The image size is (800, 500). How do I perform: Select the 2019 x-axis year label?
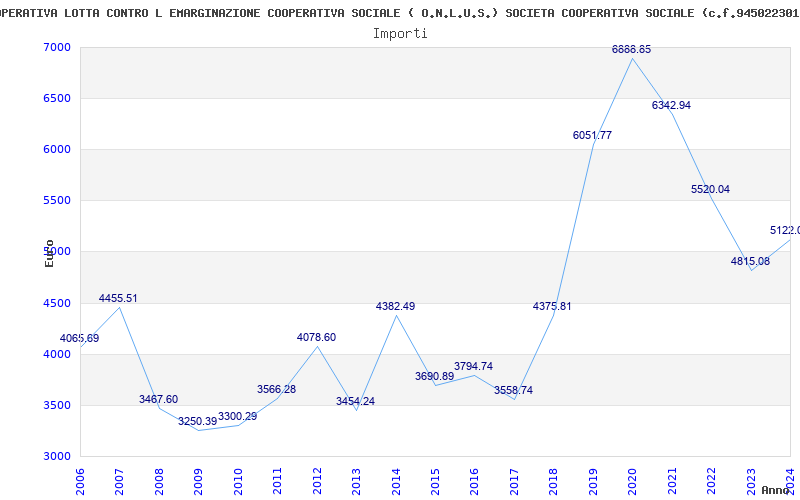click(593, 482)
